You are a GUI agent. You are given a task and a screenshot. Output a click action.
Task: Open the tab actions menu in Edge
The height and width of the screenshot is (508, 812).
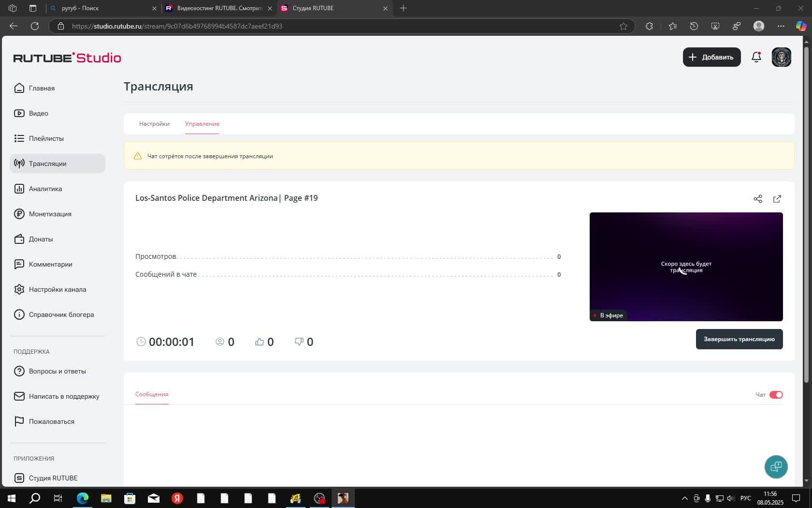coord(33,8)
